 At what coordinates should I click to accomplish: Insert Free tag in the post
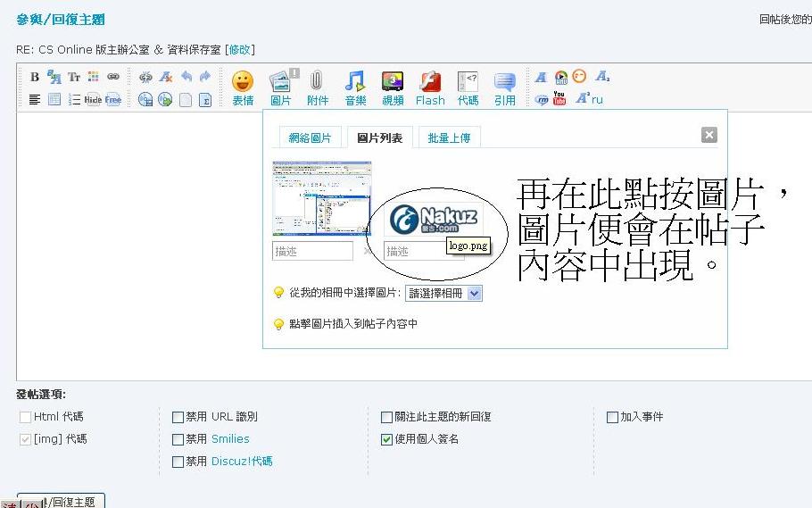point(113,99)
